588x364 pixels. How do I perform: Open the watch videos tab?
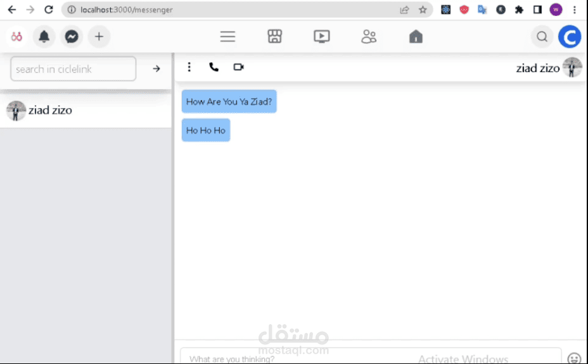pyautogui.click(x=322, y=37)
